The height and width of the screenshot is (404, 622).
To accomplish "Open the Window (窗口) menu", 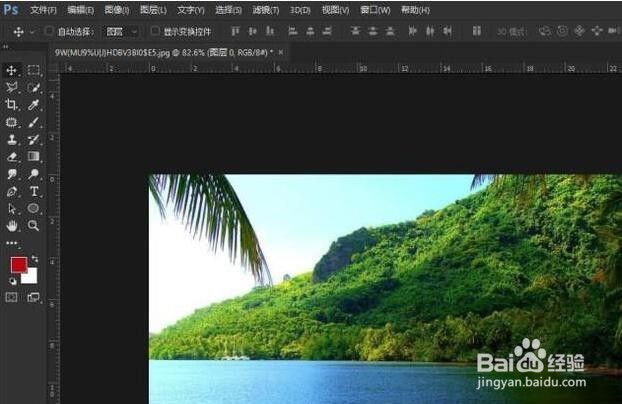I will [375, 10].
